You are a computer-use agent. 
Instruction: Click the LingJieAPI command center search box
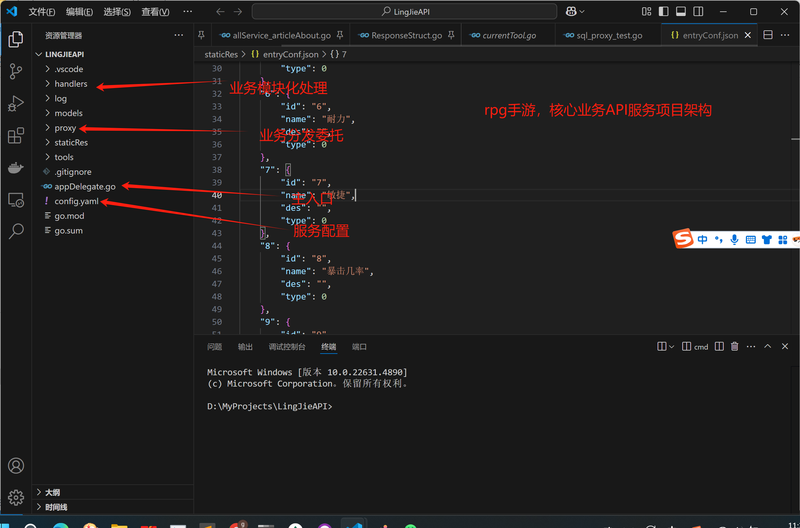pos(404,11)
